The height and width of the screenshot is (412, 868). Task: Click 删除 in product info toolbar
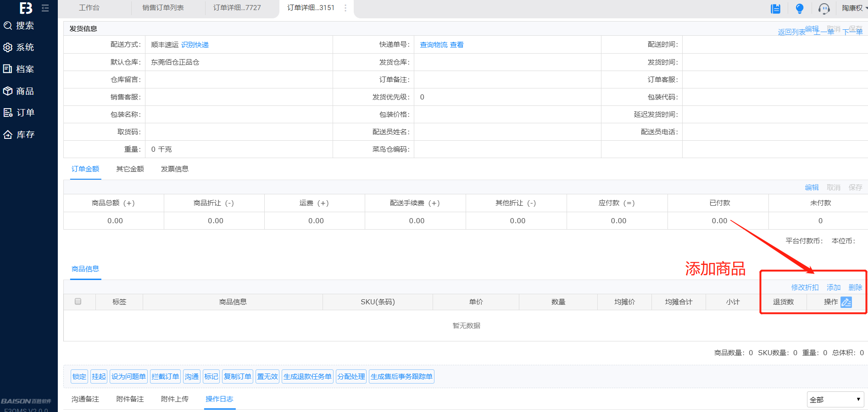[x=855, y=287]
